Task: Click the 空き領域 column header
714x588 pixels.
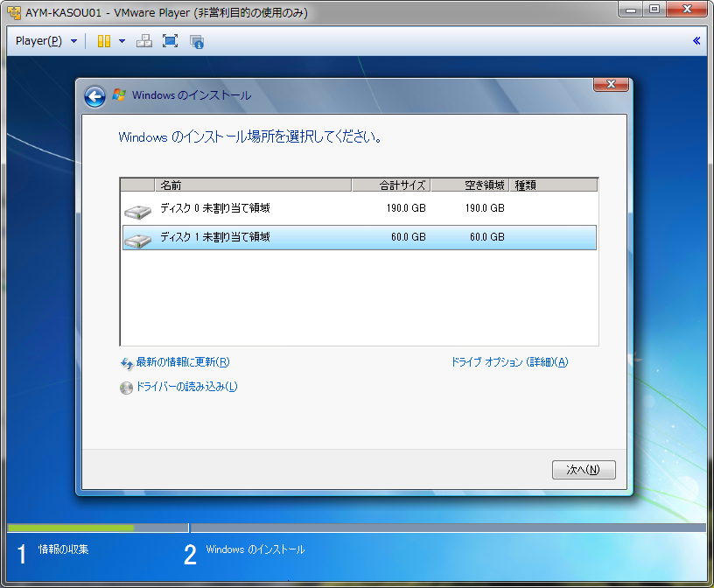Action: pyautogui.click(x=470, y=185)
